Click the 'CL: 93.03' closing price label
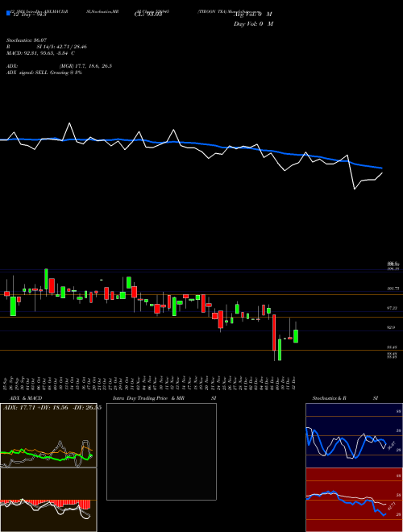403x532 pixels. coord(148,15)
